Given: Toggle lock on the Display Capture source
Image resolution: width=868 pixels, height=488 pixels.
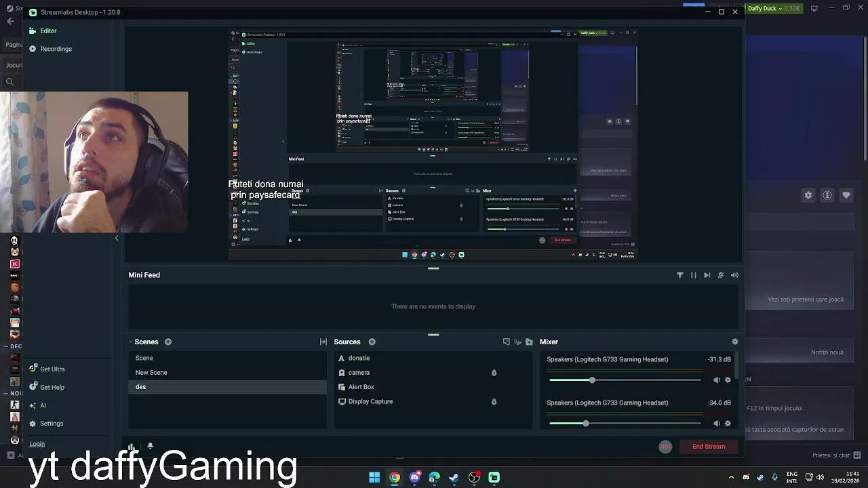Looking at the screenshot, I should (x=494, y=401).
